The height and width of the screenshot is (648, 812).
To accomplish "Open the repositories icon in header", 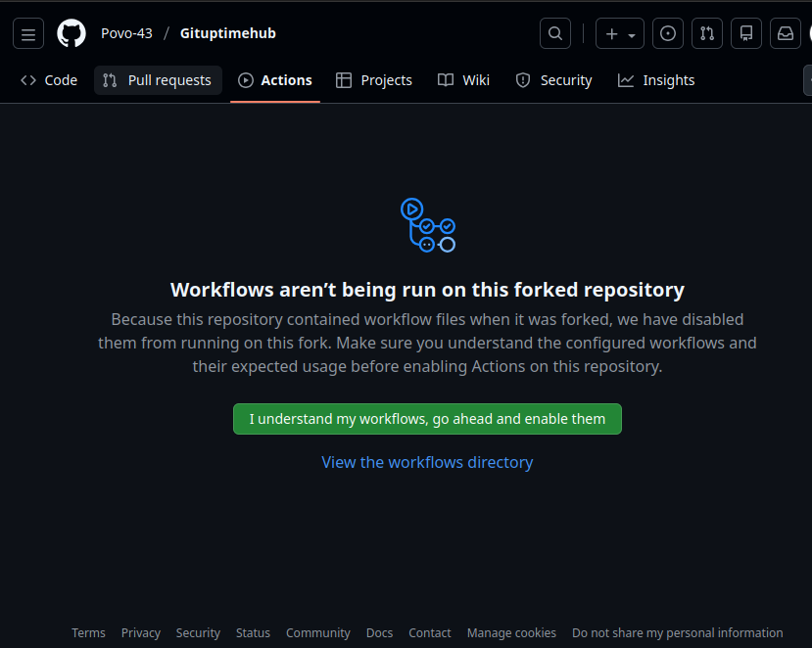I will 746,33.
